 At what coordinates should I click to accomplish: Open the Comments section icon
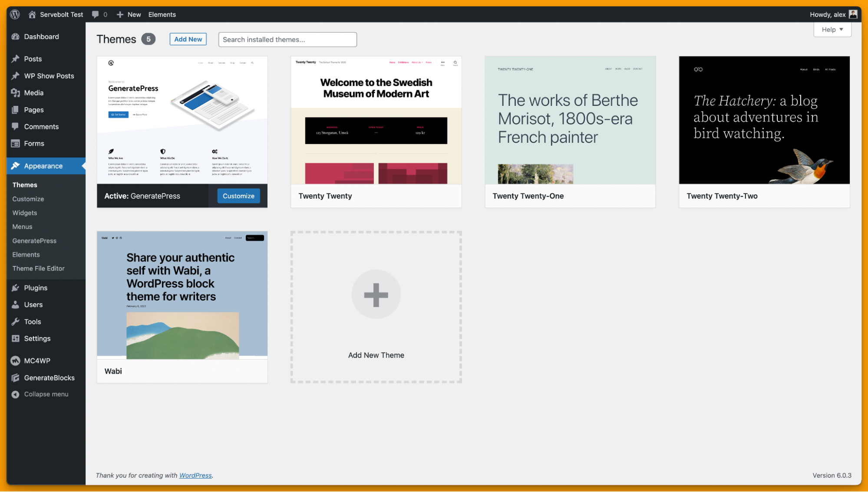click(x=16, y=126)
